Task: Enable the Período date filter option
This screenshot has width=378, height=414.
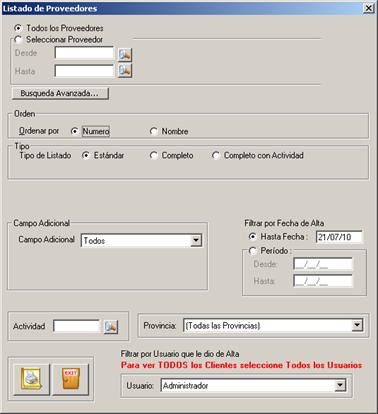Action: pos(253,250)
